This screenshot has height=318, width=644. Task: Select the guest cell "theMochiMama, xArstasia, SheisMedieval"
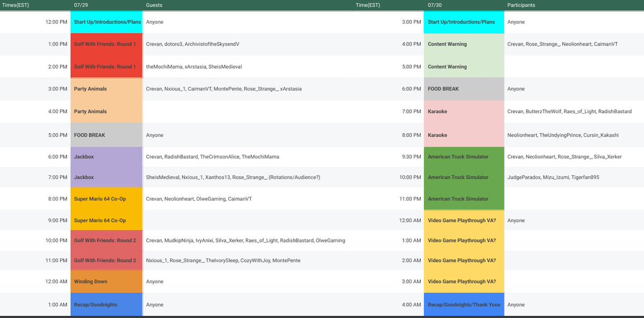tap(194, 66)
